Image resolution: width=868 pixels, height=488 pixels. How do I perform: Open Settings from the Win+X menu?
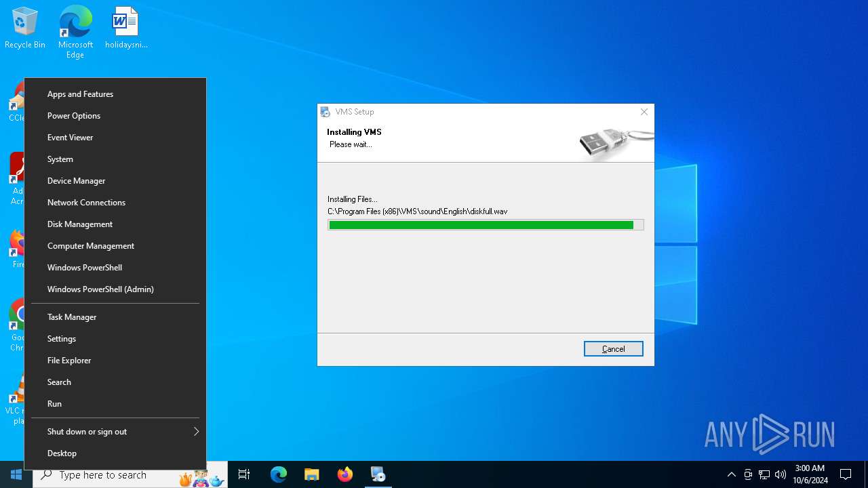click(x=115, y=339)
